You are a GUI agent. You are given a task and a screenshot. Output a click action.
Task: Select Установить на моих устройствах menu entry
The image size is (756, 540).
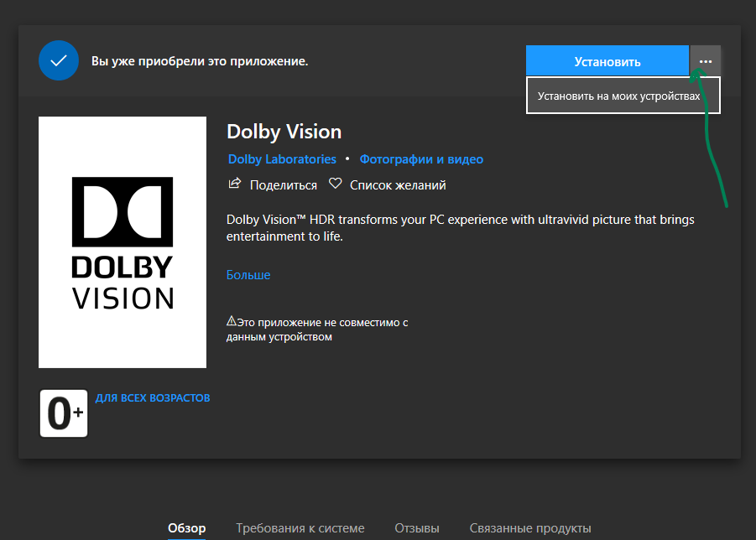(x=623, y=96)
